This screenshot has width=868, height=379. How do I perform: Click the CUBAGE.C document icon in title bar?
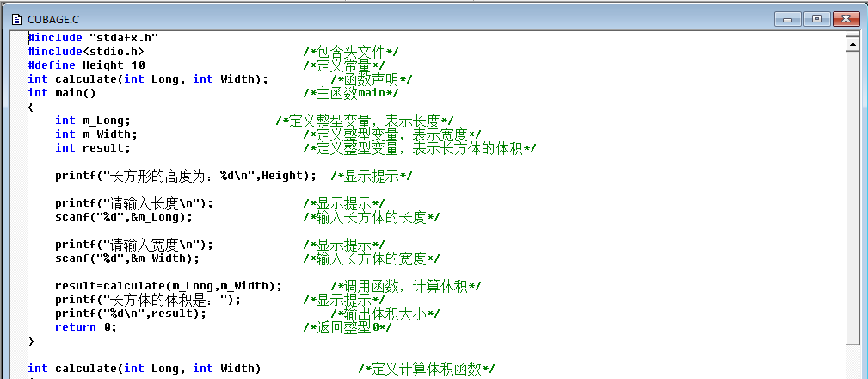(x=17, y=20)
